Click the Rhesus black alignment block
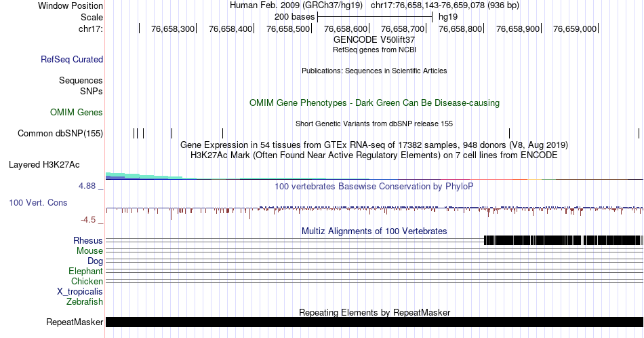 pyautogui.click(x=563, y=240)
